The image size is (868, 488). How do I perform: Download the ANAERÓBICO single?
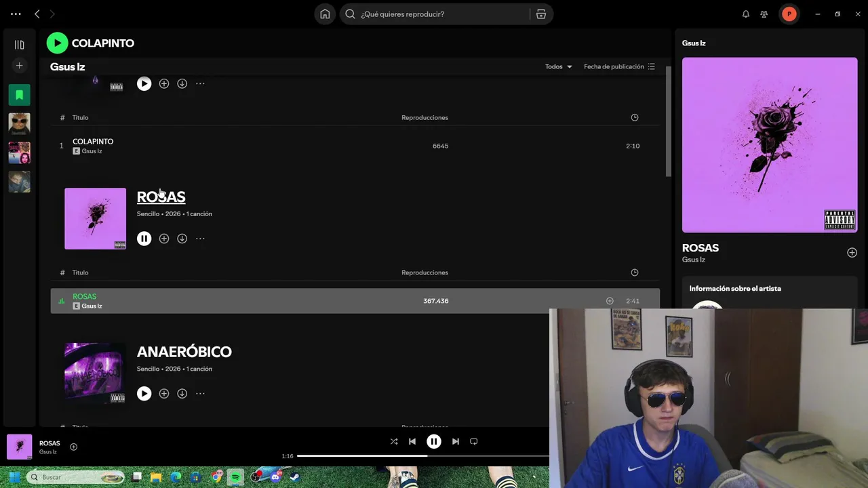182,393
